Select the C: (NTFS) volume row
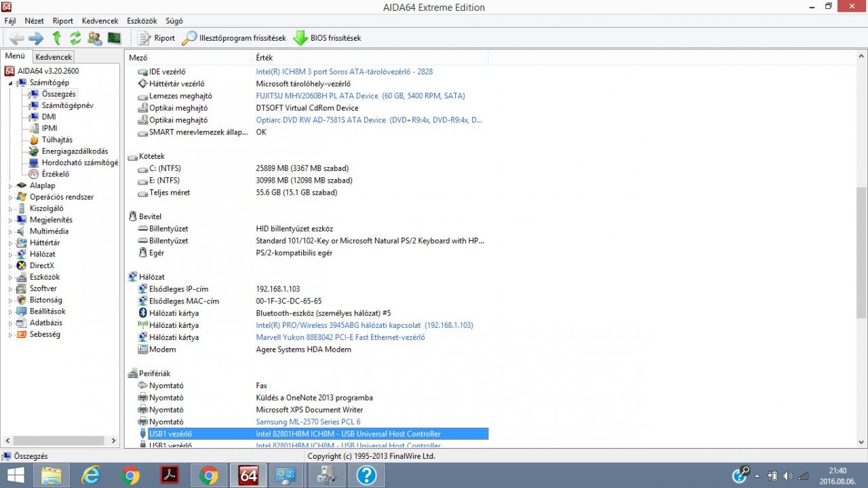 coord(307,168)
